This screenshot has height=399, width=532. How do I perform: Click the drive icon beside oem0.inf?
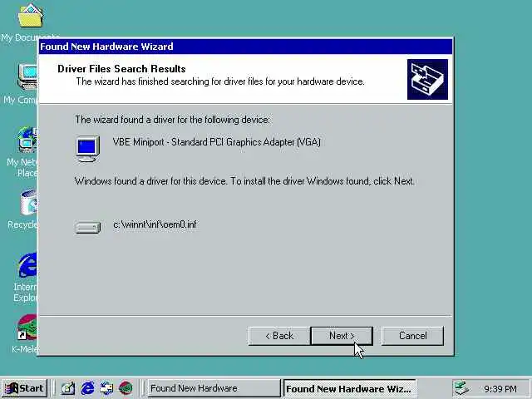point(88,228)
